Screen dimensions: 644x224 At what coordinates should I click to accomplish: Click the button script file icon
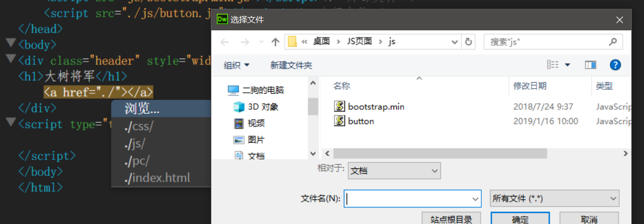(339, 121)
